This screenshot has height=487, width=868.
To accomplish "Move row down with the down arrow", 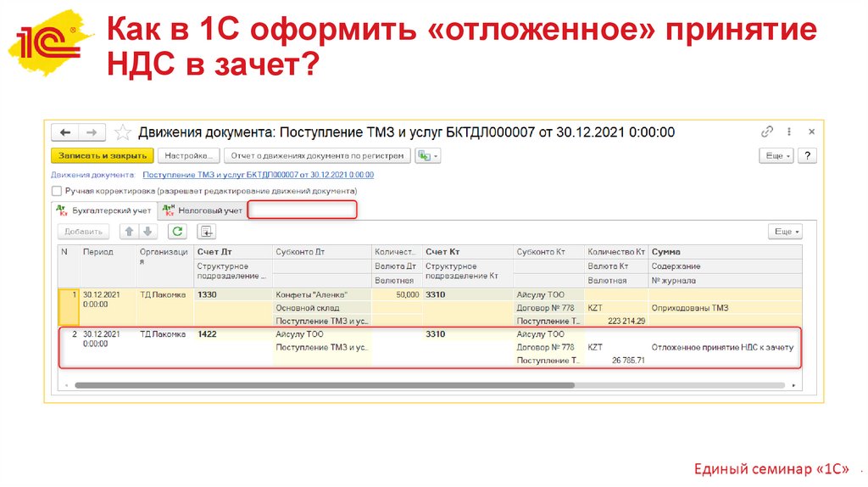I will [x=147, y=232].
